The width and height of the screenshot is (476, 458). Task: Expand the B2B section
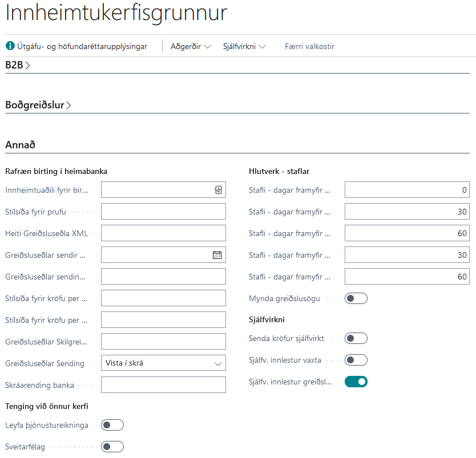click(x=18, y=65)
